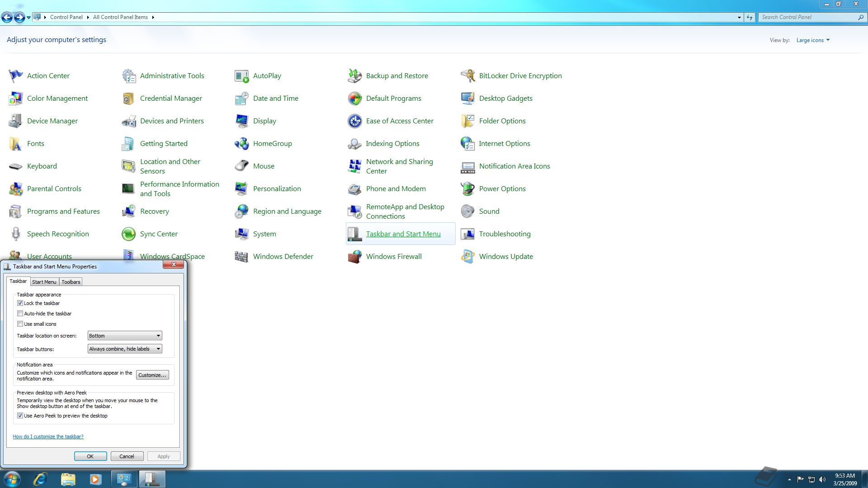Click the Color Management icon
This screenshot has height=488, width=868.
pyautogui.click(x=16, y=99)
